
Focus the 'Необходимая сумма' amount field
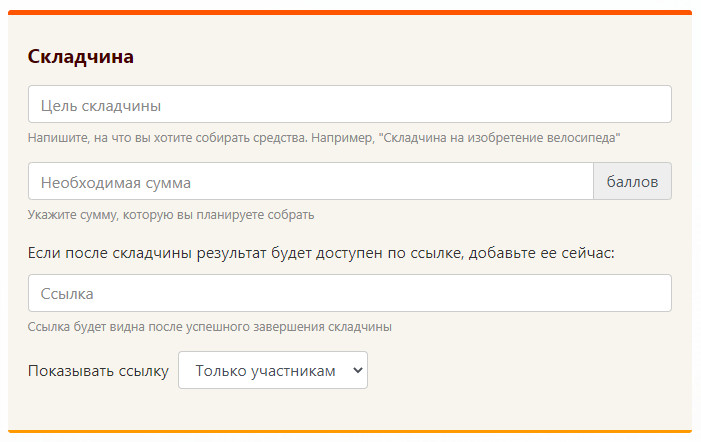click(x=311, y=181)
